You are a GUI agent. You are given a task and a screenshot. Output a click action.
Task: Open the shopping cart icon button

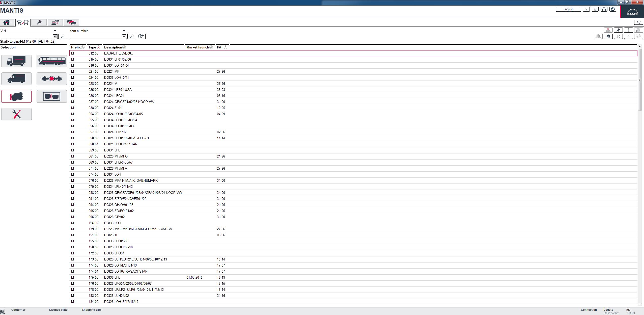tap(638, 22)
